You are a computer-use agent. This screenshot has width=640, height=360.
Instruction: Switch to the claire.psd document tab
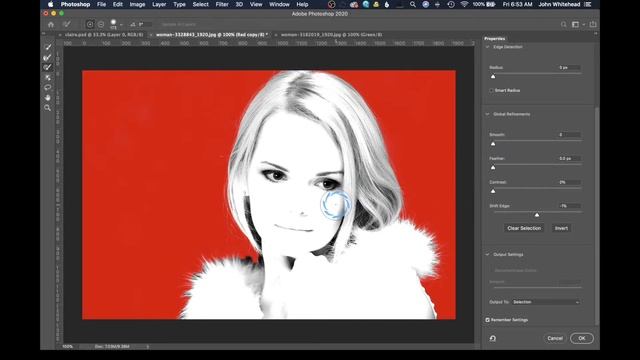104,35
